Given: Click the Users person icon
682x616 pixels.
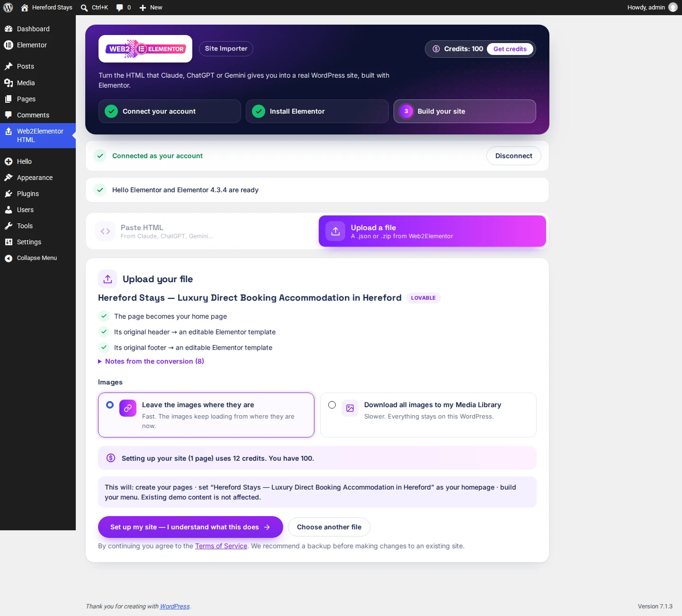Looking at the screenshot, I should 9,210.
